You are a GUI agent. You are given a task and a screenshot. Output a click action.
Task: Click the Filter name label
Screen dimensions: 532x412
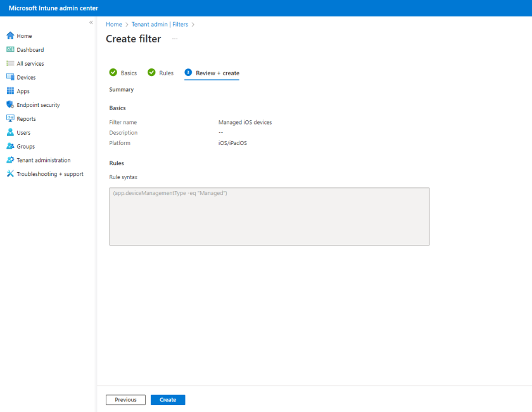point(123,122)
